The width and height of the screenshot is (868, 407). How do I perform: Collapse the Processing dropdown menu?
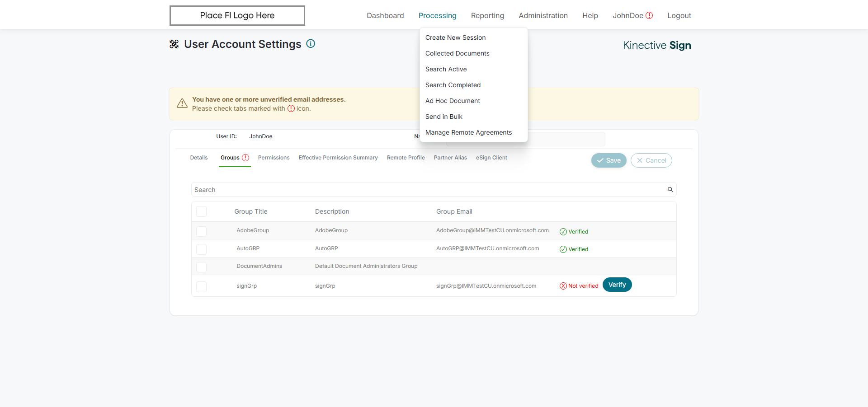click(437, 15)
